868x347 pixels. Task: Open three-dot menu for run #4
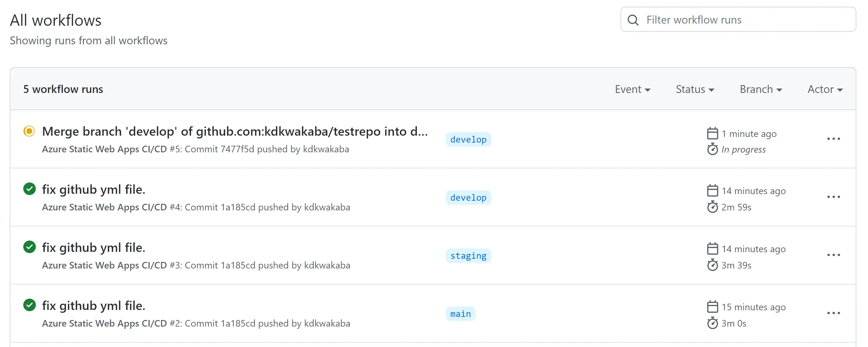click(x=833, y=197)
